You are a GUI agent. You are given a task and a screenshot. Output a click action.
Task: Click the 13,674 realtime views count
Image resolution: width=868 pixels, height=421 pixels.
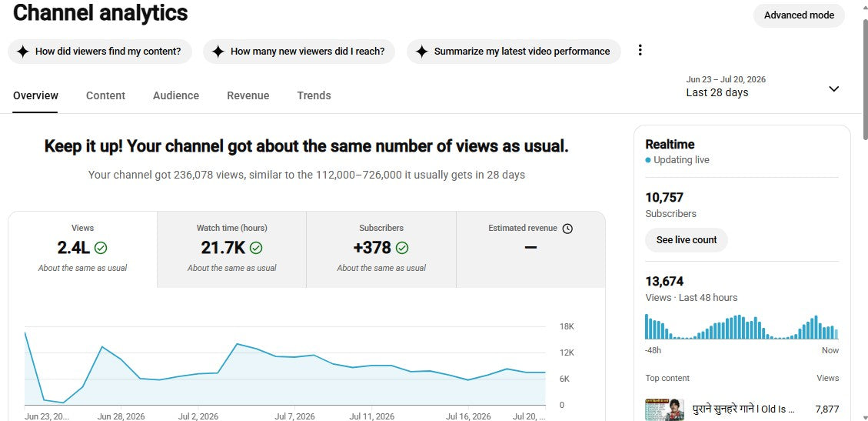coord(664,282)
